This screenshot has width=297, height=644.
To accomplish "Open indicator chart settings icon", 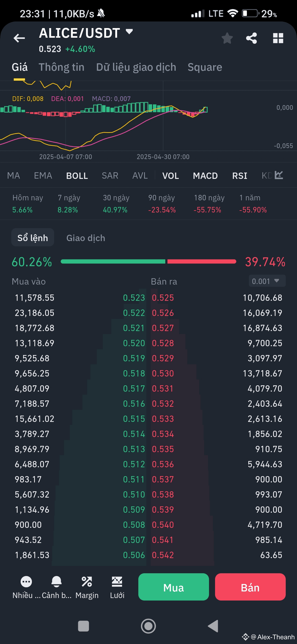I will [279, 175].
